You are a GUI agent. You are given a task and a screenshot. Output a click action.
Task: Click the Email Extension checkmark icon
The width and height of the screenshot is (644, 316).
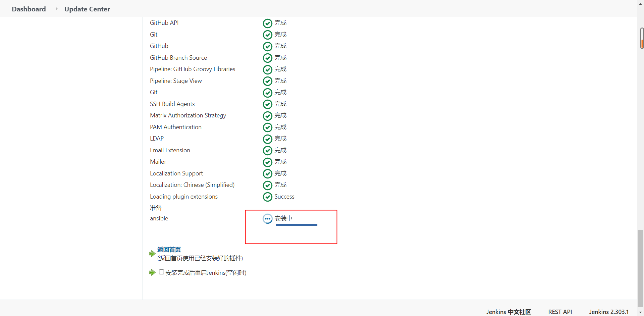pos(267,151)
